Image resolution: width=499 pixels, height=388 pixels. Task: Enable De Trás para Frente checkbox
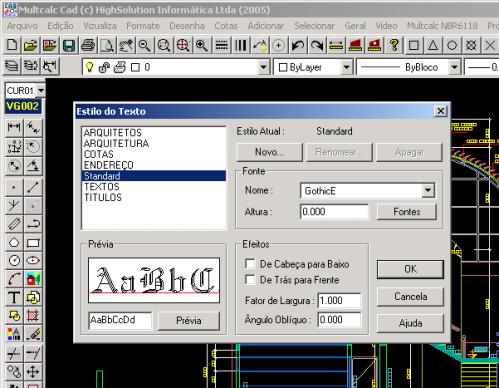point(250,279)
